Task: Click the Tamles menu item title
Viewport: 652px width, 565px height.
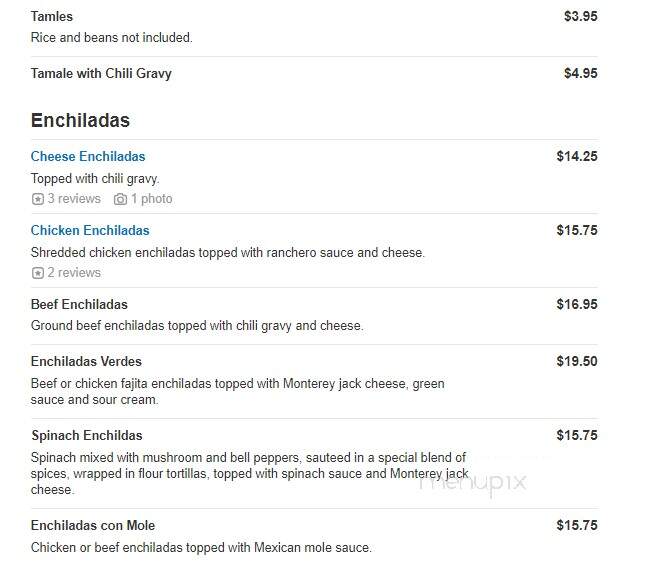Action: 52,16
